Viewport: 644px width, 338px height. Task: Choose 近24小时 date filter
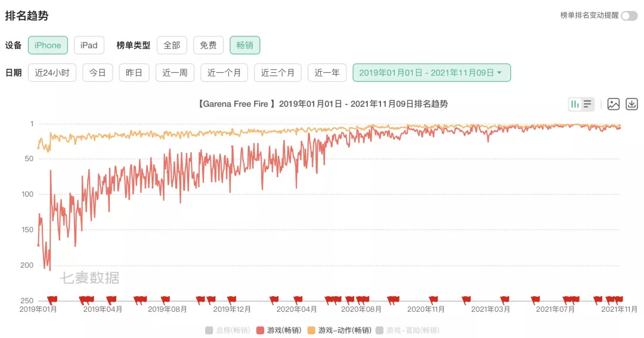pos(52,73)
